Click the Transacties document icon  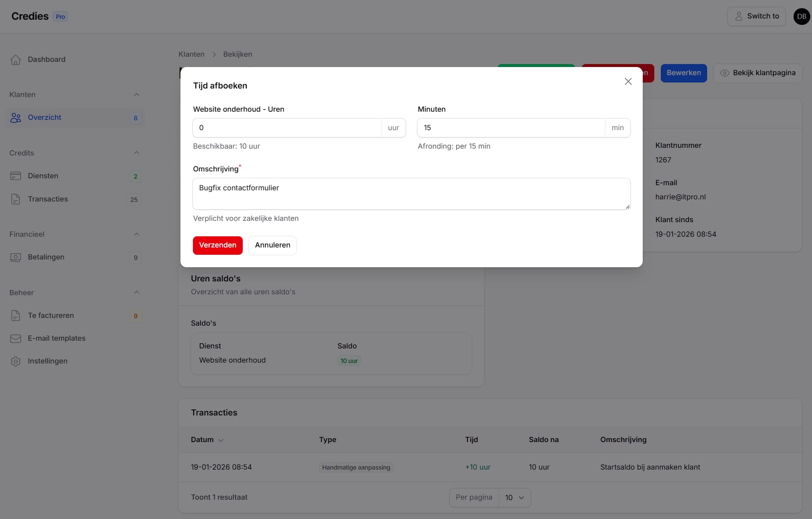15,199
